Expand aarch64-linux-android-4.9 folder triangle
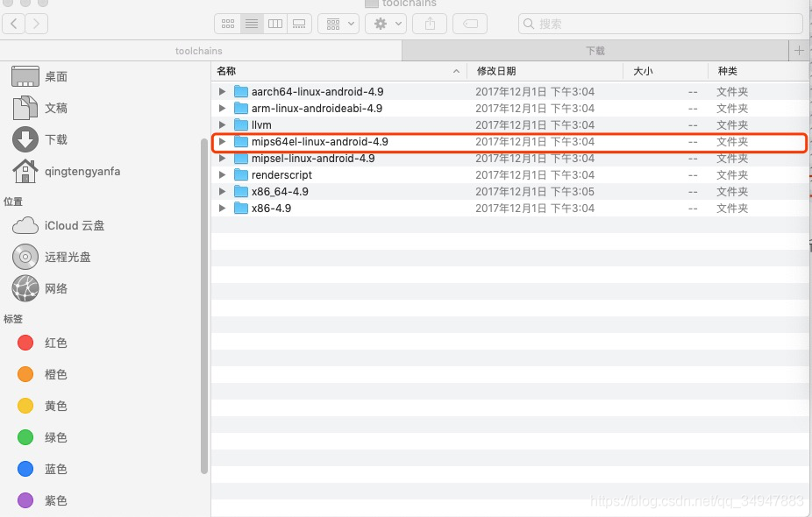 click(222, 92)
